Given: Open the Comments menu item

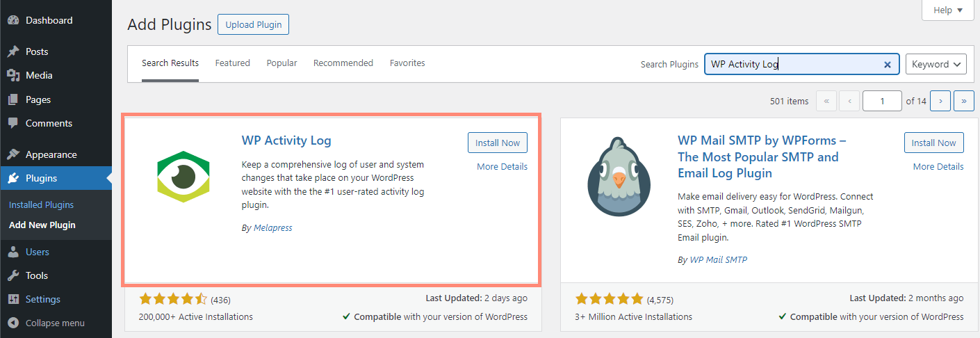Looking at the screenshot, I should coord(56,123).
